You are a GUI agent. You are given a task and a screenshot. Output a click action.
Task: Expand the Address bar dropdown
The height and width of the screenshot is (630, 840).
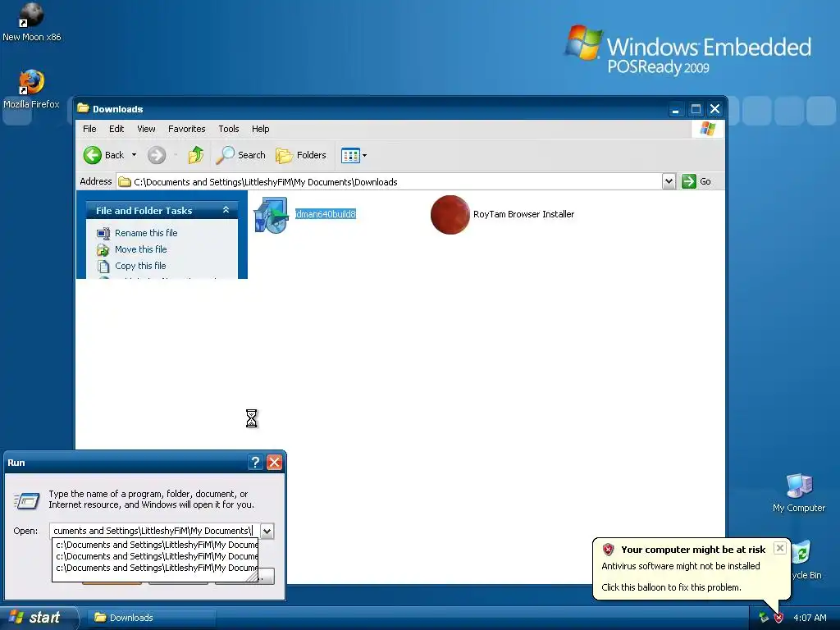pos(669,181)
